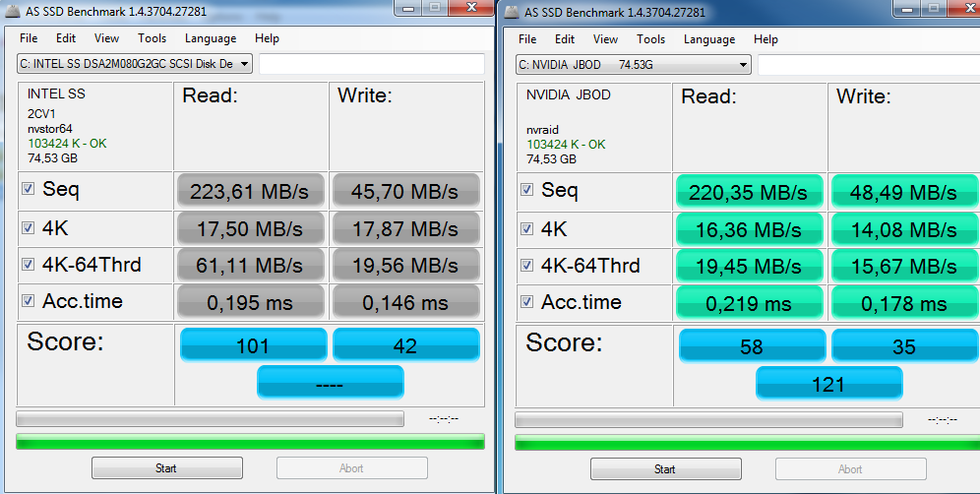Toggle Acc.time checkbox in NVIDIA JBOD window

(x=526, y=302)
